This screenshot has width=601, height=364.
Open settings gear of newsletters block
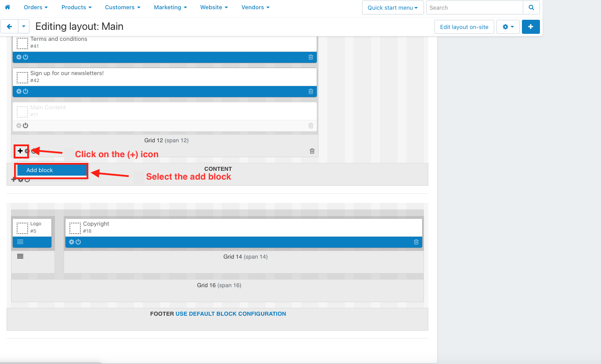click(x=18, y=91)
